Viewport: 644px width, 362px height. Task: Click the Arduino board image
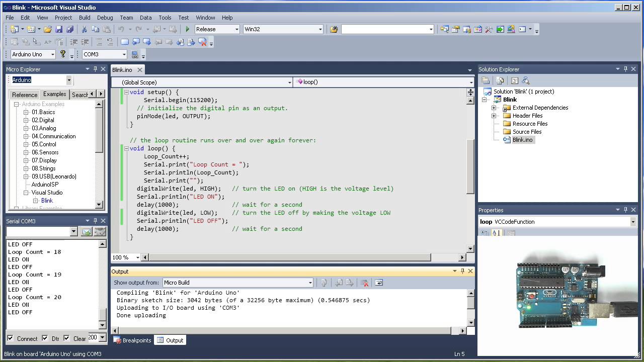click(559, 295)
